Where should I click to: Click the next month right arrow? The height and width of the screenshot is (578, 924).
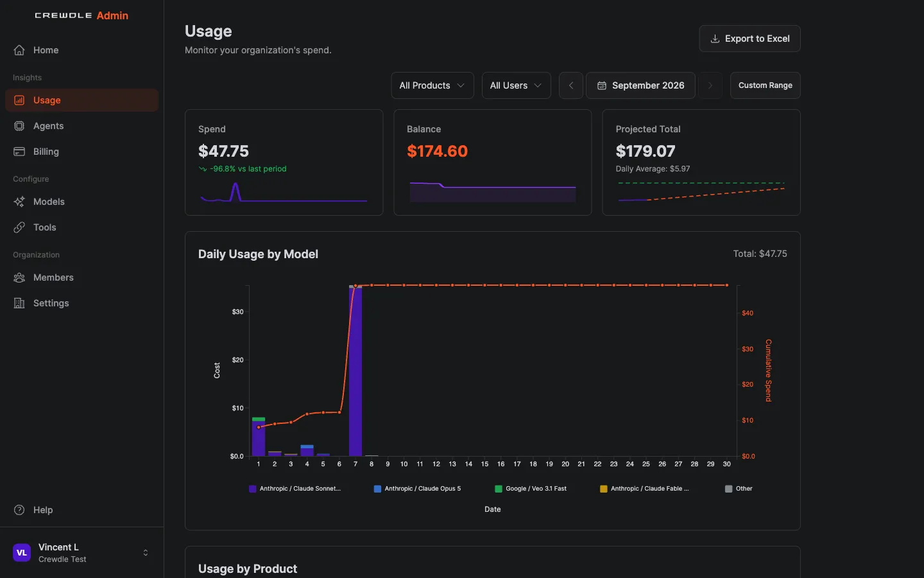click(710, 85)
